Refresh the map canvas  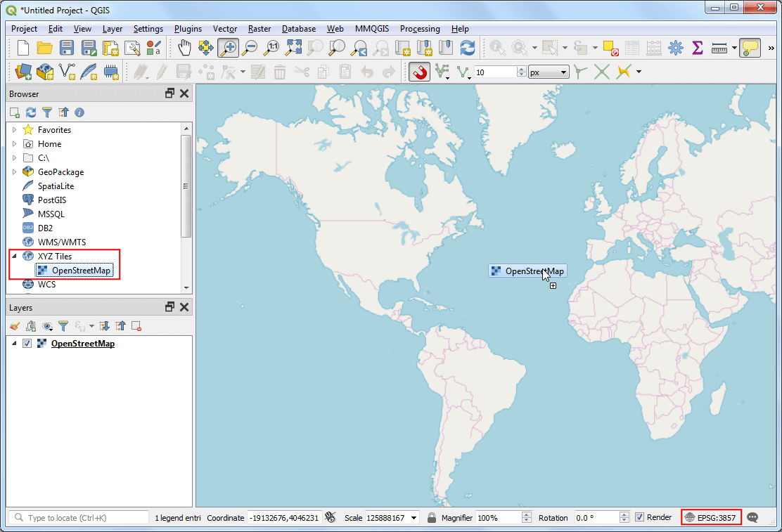(x=468, y=48)
